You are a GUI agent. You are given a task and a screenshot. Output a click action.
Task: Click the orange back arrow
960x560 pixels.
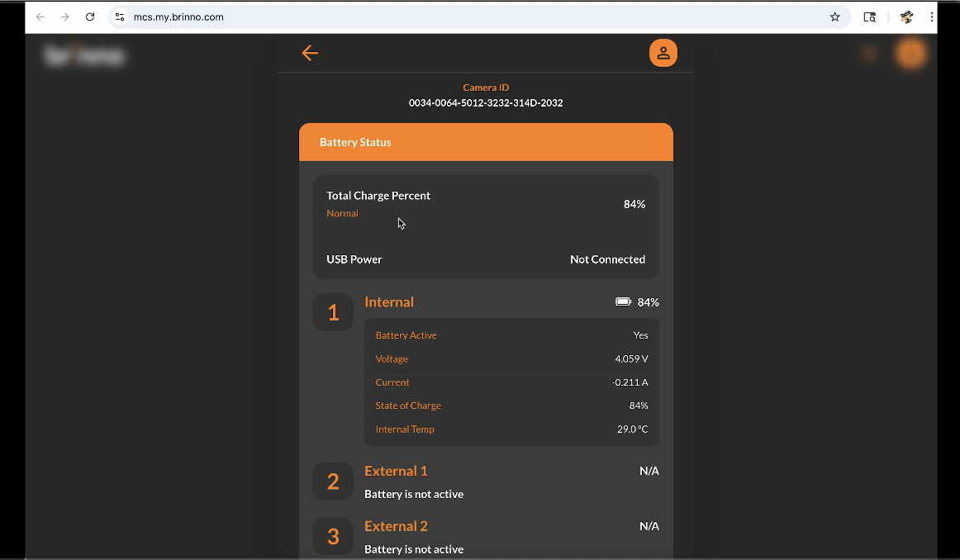tap(310, 53)
